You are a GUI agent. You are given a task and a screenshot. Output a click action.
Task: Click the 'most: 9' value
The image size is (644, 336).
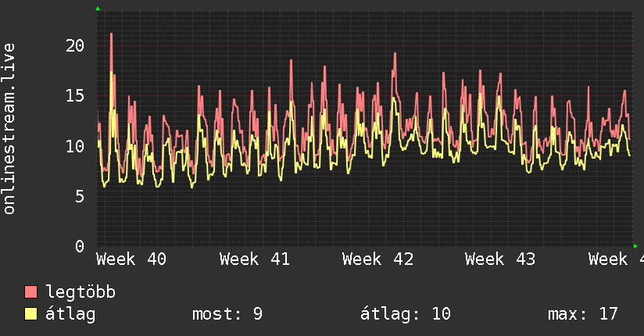tap(227, 314)
